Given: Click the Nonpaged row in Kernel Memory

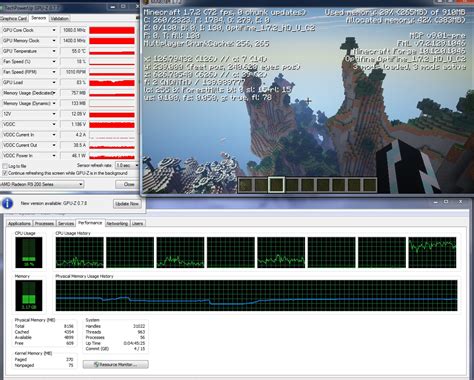Looking at the screenshot, I should (x=44, y=365).
